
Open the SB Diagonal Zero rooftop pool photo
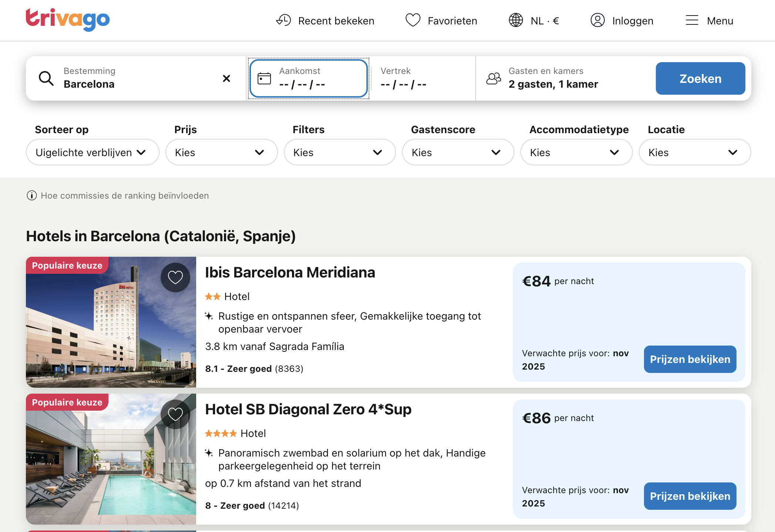111,459
